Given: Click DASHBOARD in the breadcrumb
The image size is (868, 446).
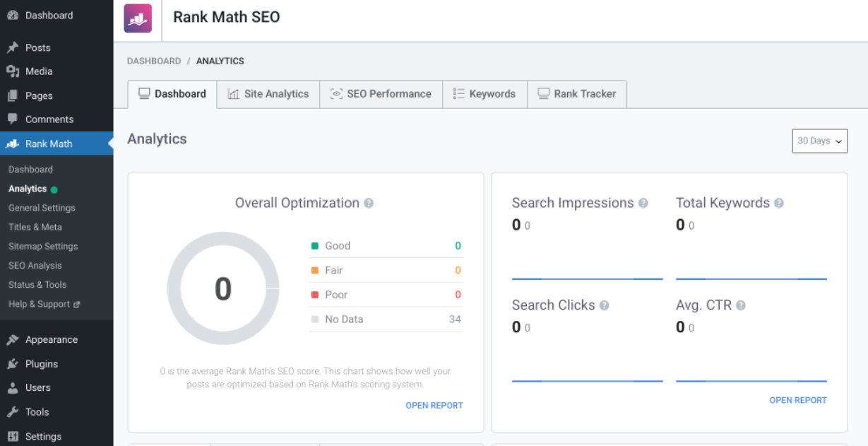Looking at the screenshot, I should (x=154, y=61).
